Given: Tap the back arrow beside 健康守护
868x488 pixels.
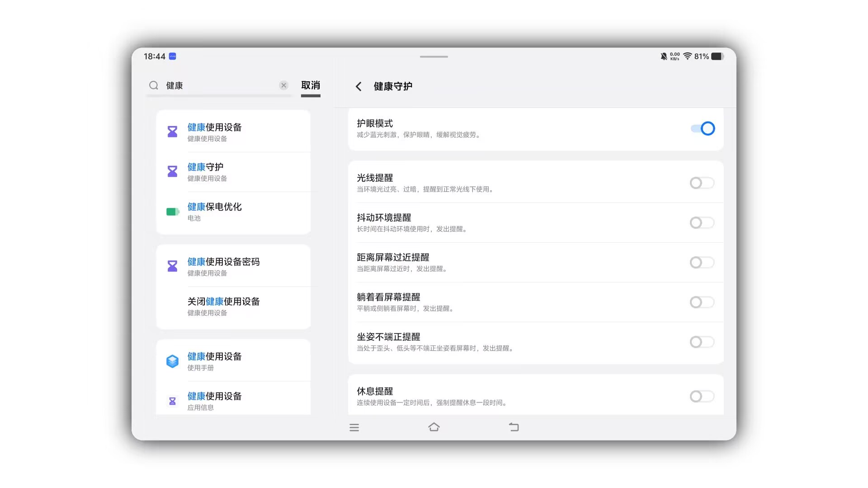Looking at the screenshot, I should [x=359, y=86].
